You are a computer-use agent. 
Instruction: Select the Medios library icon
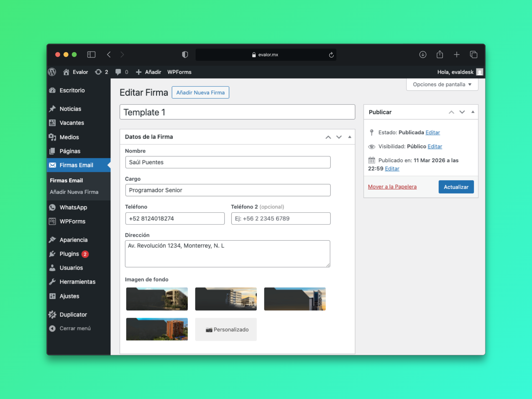click(53, 137)
